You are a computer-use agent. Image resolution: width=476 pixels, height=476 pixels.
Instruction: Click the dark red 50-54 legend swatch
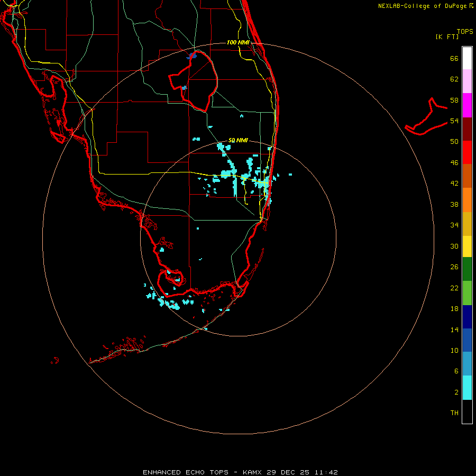(x=467, y=129)
